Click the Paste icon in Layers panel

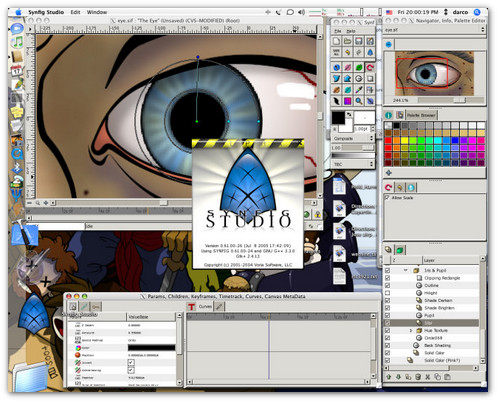(x=447, y=377)
